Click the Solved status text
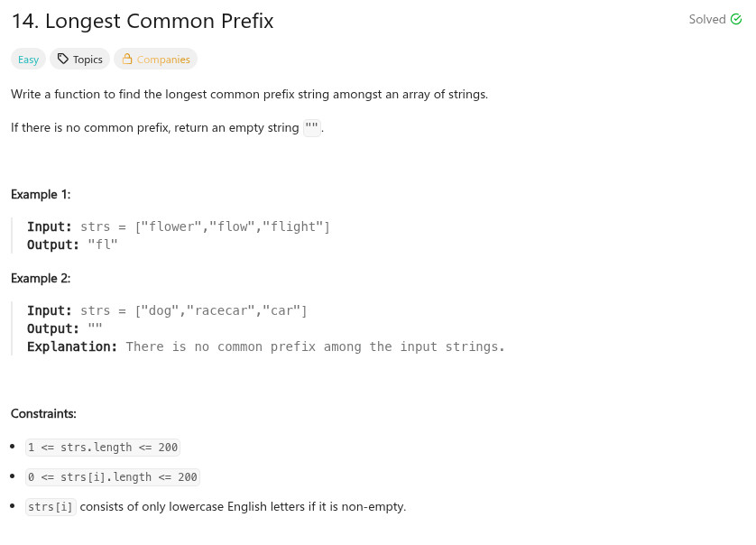Viewport: 756px width, 545px height. click(x=707, y=20)
